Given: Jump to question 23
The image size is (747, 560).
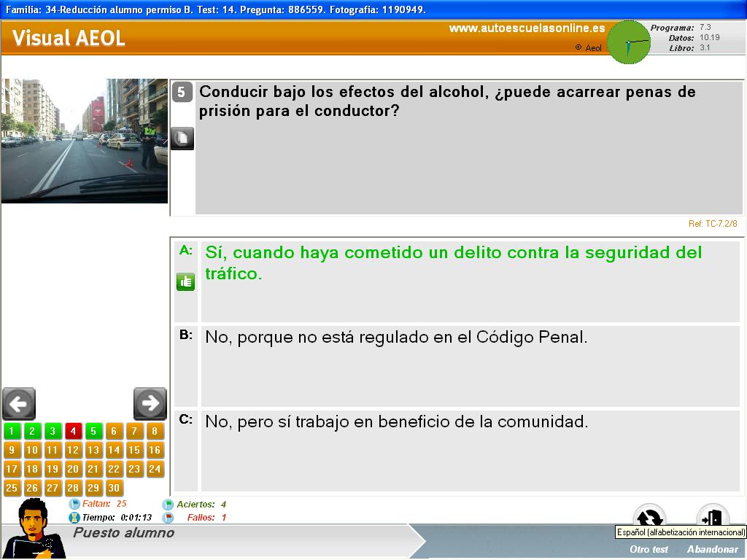Looking at the screenshot, I should (134, 469).
